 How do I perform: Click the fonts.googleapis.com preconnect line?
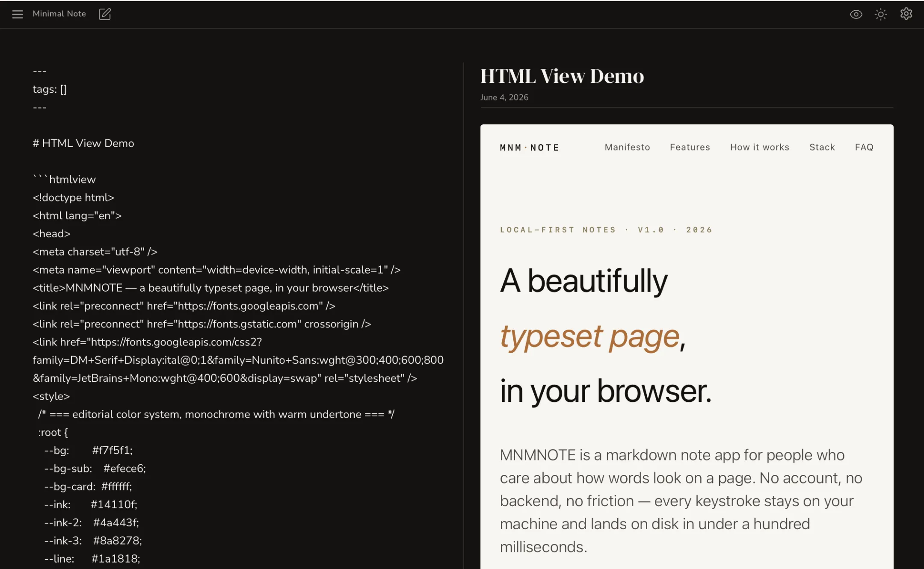coord(184,306)
